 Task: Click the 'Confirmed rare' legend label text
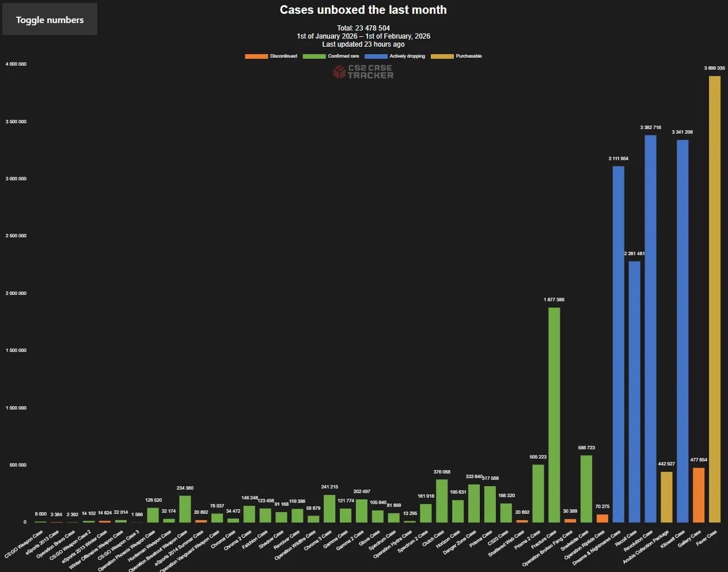tap(343, 56)
